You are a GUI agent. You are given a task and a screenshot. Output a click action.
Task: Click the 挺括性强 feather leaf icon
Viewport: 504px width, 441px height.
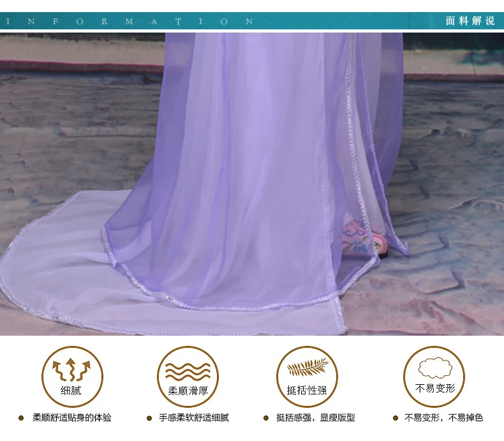point(307,377)
